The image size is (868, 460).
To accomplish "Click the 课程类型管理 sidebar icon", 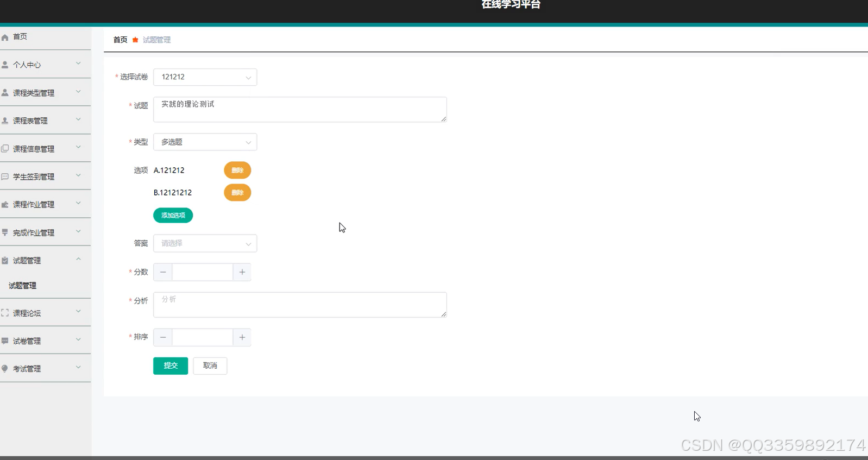I will (5, 93).
